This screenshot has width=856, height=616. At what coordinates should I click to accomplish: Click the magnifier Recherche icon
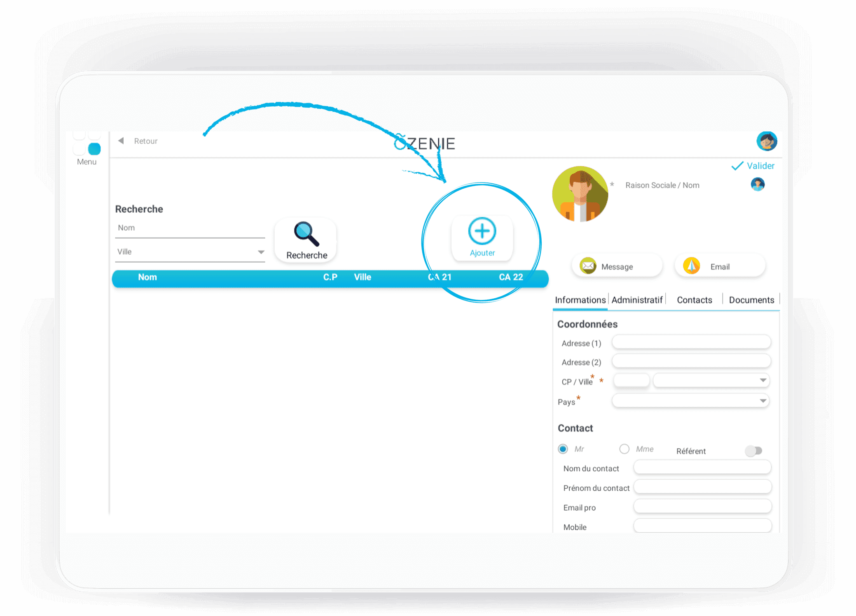click(306, 234)
